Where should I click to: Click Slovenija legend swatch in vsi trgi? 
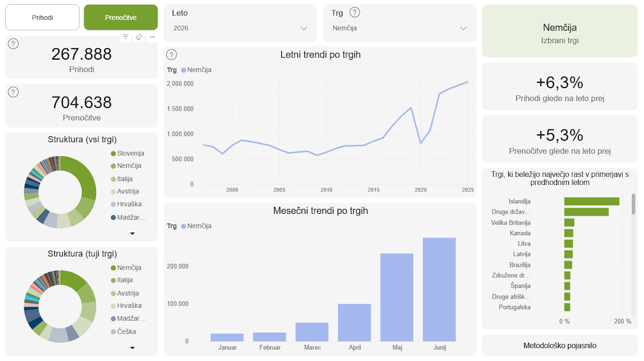click(x=113, y=154)
